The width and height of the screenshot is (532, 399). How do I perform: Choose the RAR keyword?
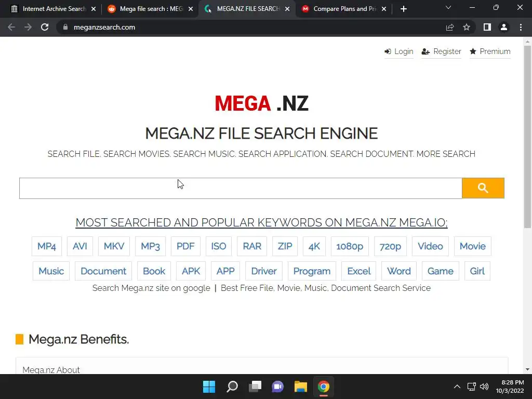point(252,246)
